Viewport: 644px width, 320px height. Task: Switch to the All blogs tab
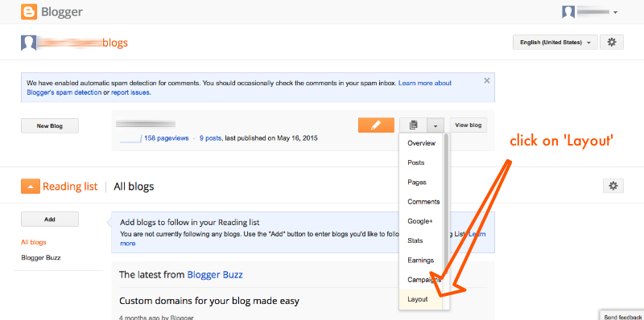click(x=134, y=187)
